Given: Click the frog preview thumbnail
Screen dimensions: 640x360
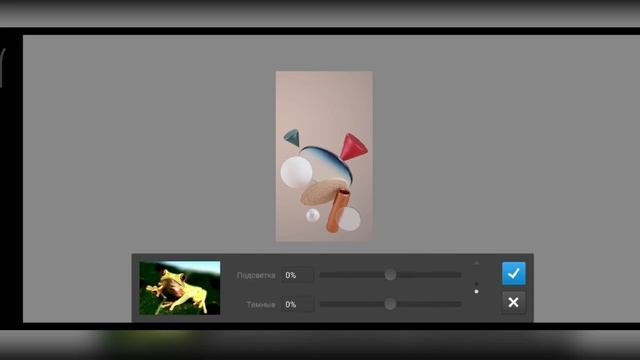Looking at the screenshot, I should tap(180, 288).
